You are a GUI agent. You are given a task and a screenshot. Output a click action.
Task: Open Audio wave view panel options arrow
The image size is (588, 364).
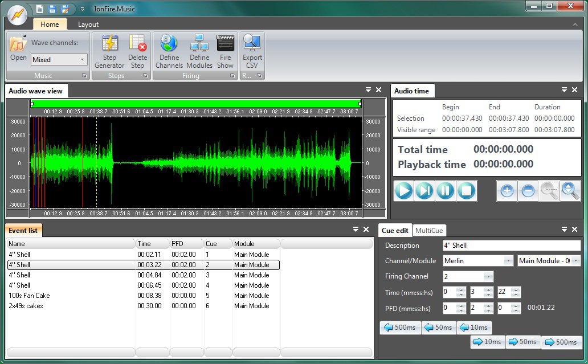click(x=368, y=90)
